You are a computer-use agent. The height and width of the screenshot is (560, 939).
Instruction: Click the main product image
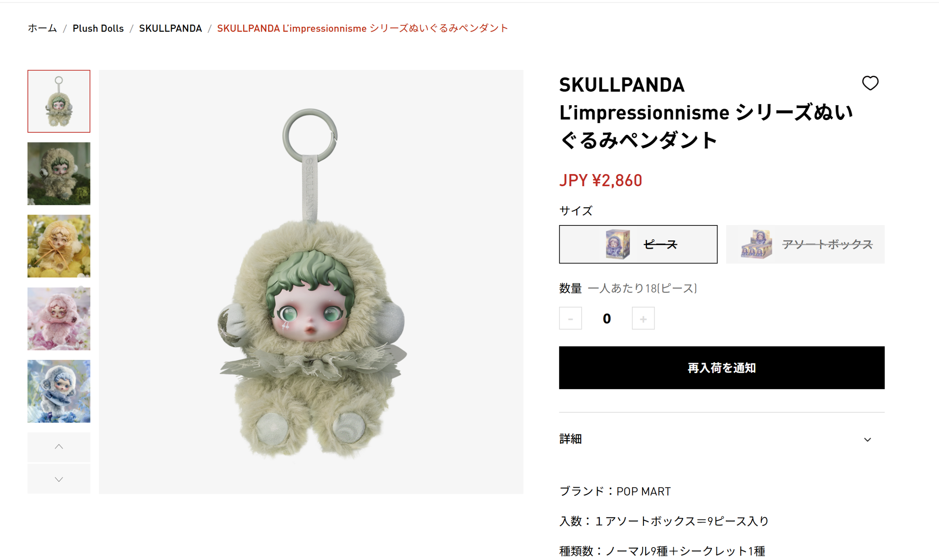tap(311, 282)
